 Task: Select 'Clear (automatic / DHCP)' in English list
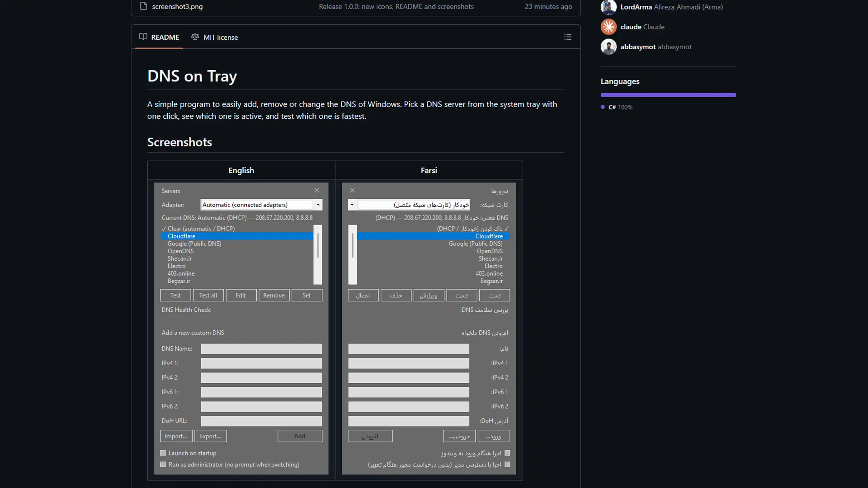[237, 229]
